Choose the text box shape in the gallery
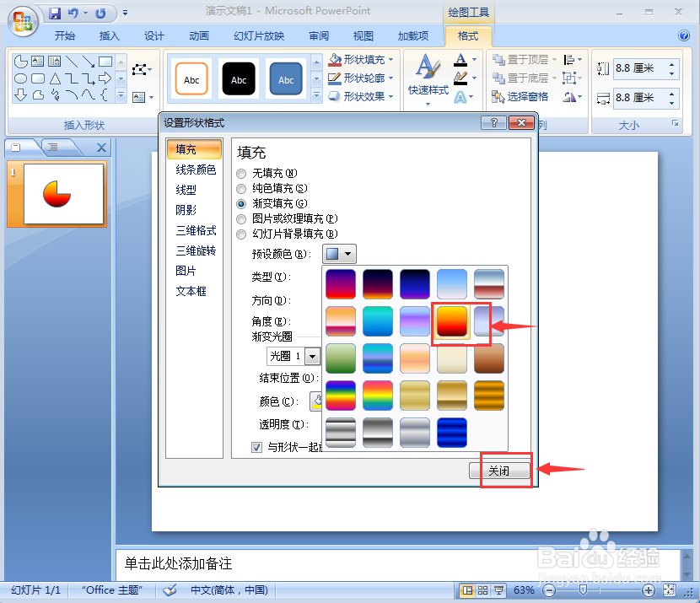700x603 pixels. tap(37, 62)
